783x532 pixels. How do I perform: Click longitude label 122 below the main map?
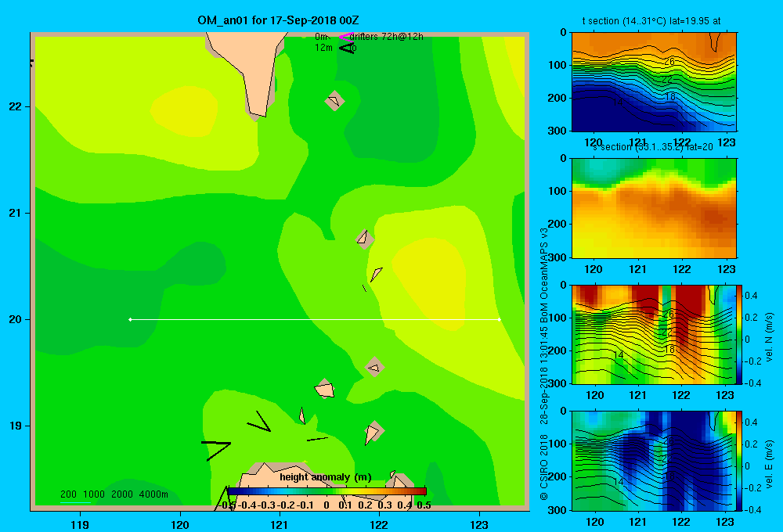379,524
